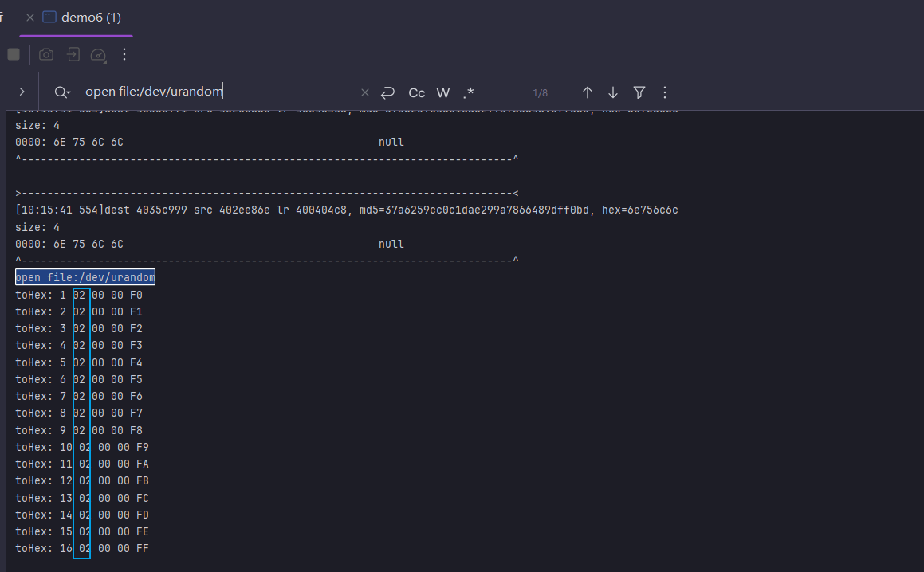Go to next search occurrence
924x572 pixels.
point(613,92)
